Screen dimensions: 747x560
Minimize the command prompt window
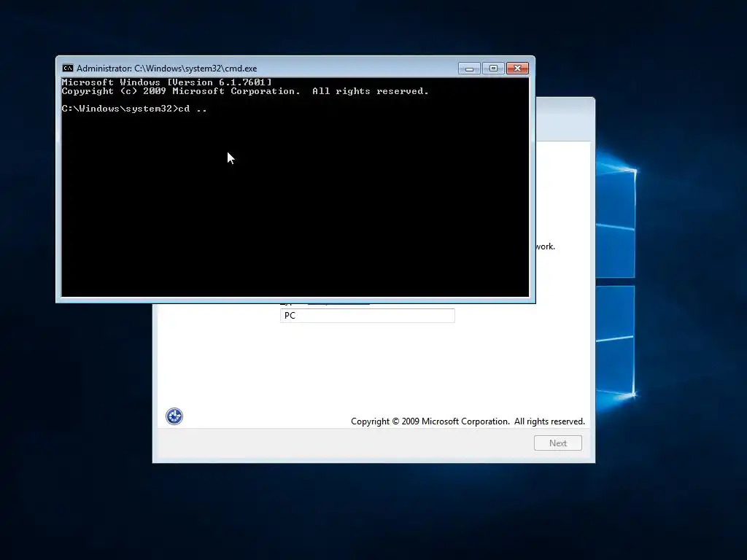coord(469,69)
